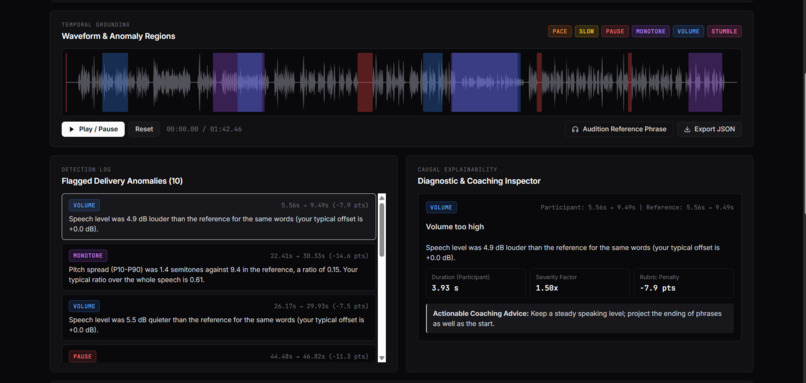Click 'Waveform & Anomaly Regions' heading
806x383 pixels.
pyautogui.click(x=118, y=36)
